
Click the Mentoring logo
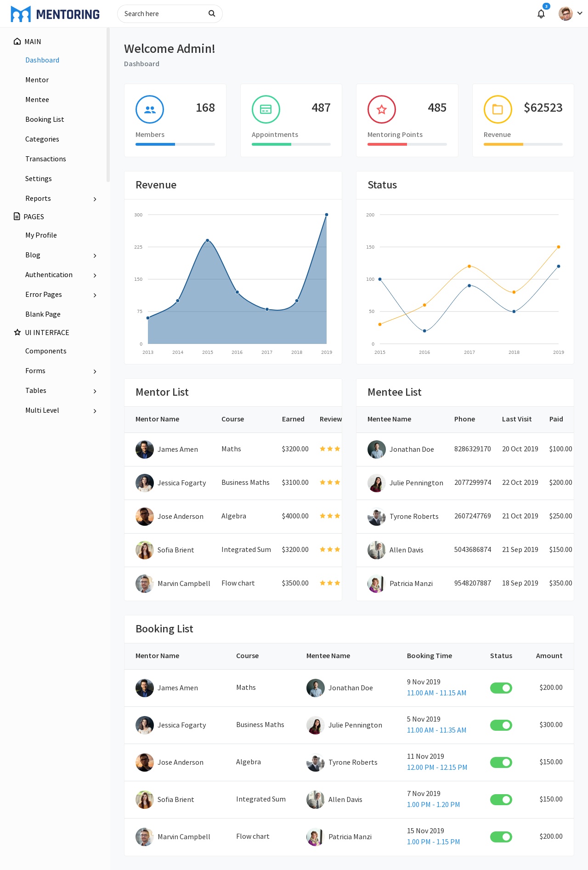(x=55, y=14)
